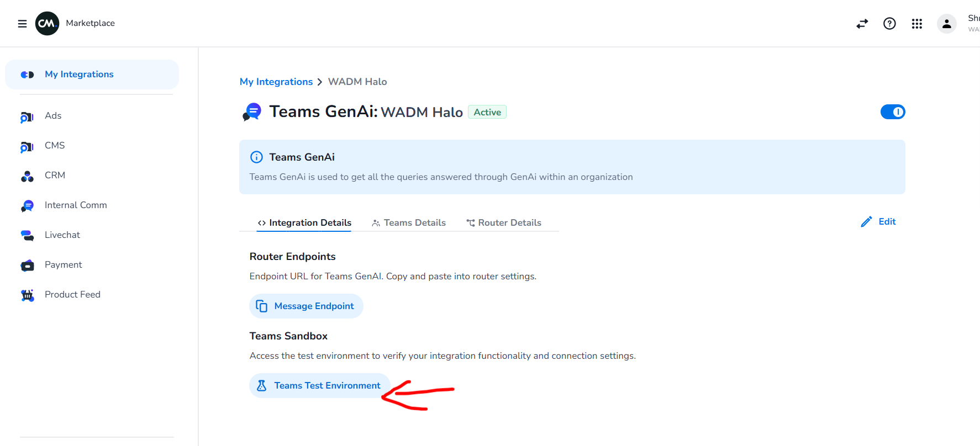Open the help question mark icon
Image resolution: width=980 pixels, height=446 pixels.
coord(889,24)
